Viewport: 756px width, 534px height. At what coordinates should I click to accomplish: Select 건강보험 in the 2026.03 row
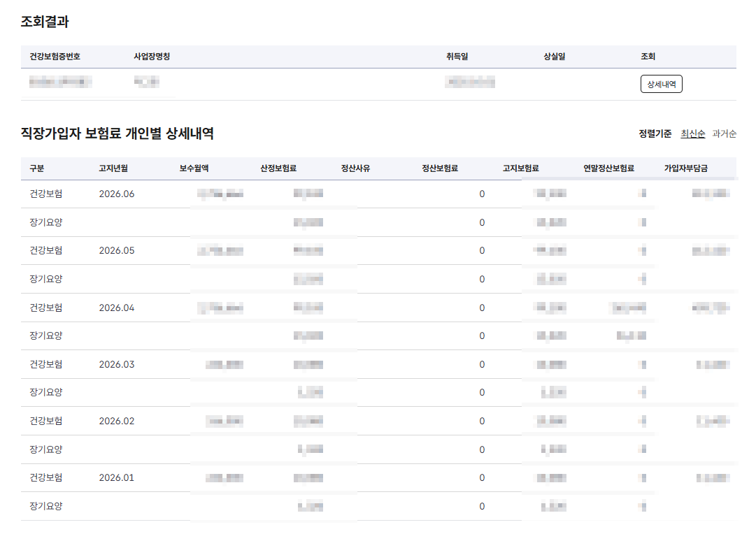[45, 364]
